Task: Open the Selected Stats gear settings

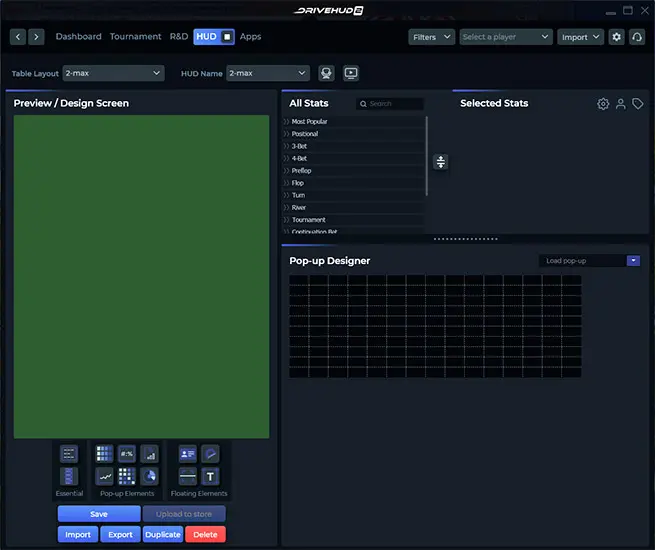Action: coord(603,104)
